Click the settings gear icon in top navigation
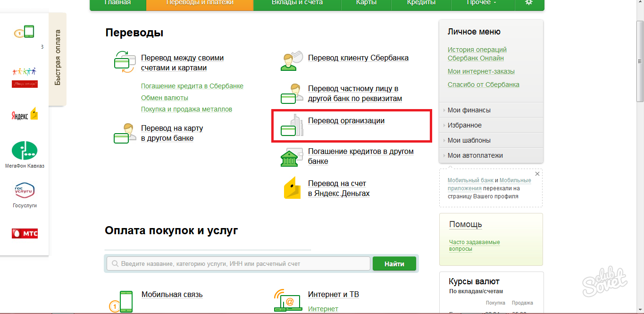Viewport: 644px width, 314px height. 529,3
